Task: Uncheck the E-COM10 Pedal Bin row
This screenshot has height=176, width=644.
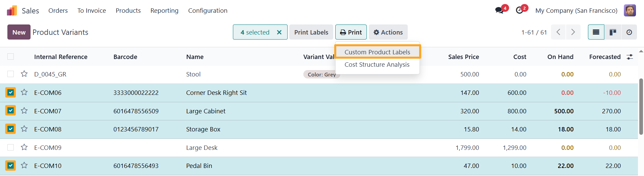Action: (11, 165)
